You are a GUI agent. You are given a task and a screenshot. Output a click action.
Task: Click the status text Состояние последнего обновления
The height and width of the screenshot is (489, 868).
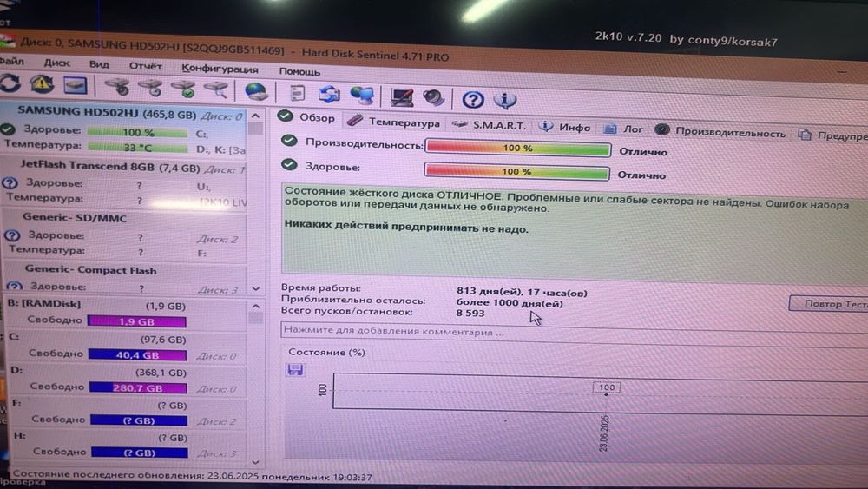click(192, 476)
